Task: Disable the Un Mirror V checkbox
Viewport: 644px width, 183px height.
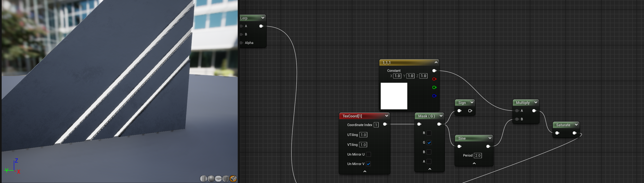Action: [369, 164]
